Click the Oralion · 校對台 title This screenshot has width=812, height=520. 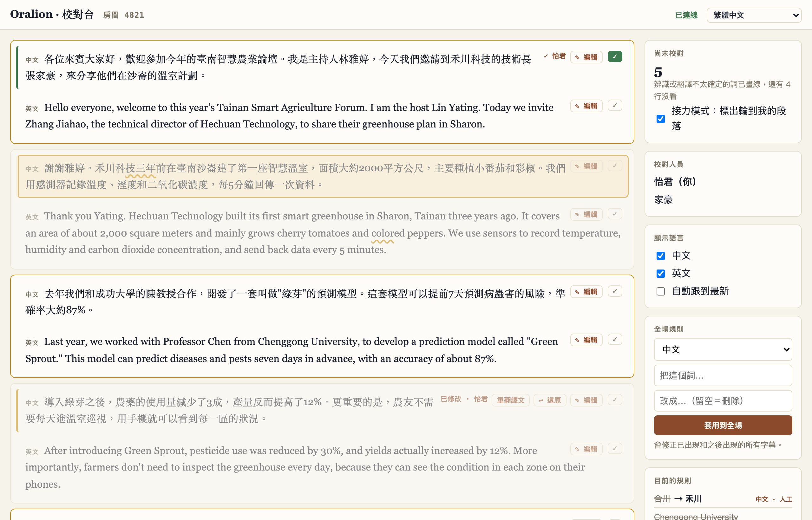pos(52,15)
